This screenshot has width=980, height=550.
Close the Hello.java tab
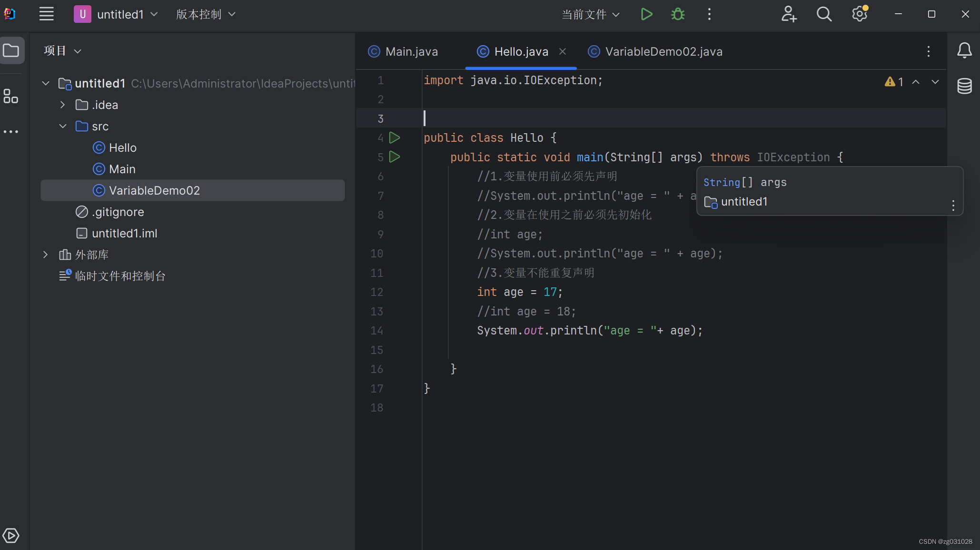pyautogui.click(x=563, y=51)
